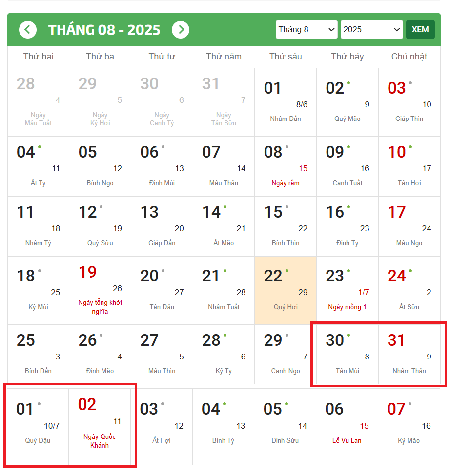Click Sunday 17 Mậu Ngọ
450x476 pixels.
point(409,226)
